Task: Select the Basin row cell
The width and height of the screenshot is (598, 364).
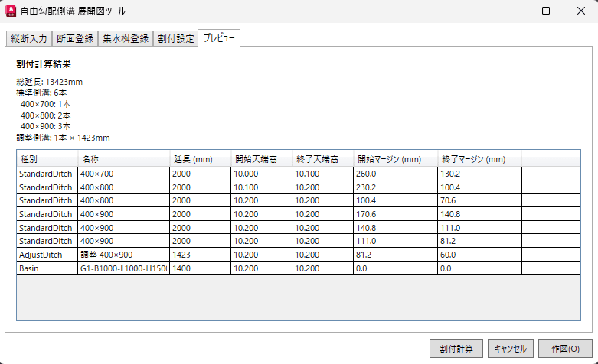Action: tap(47, 269)
